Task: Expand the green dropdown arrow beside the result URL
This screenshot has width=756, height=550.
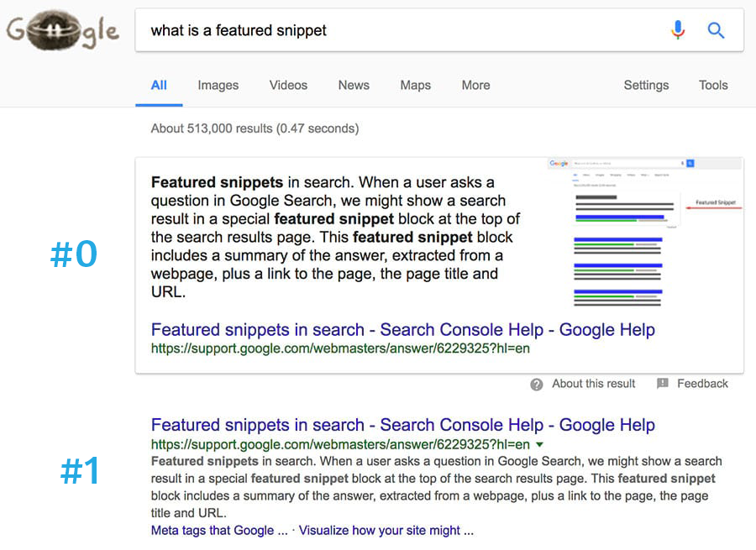Action: click(539, 444)
